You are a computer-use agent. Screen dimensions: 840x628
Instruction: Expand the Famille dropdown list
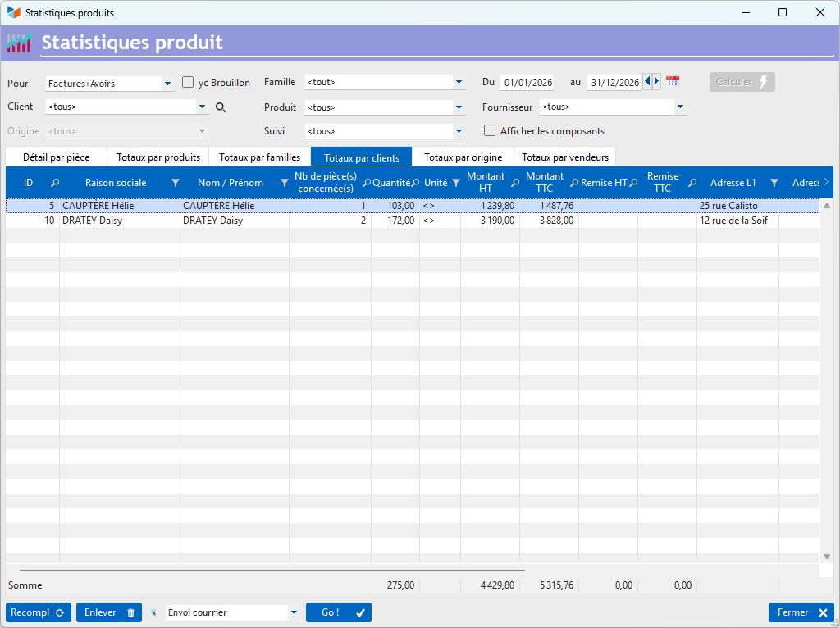(459, 83)
